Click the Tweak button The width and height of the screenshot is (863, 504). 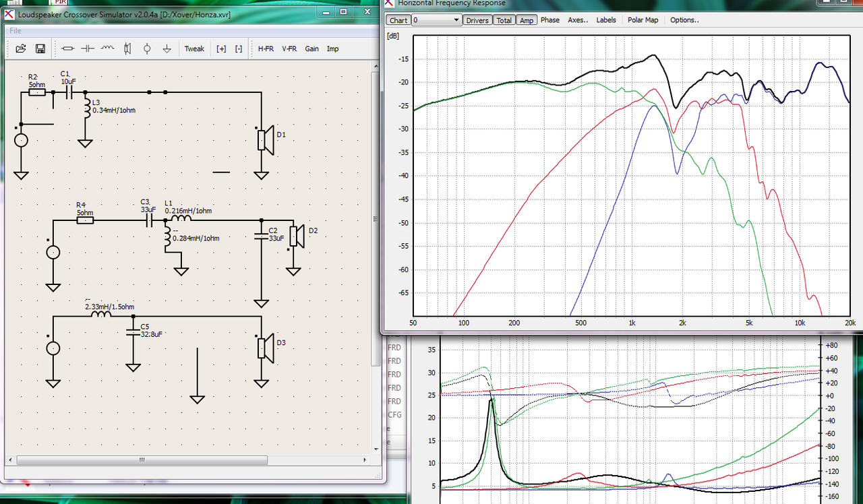pyautogui.click(x=194, y=49)
